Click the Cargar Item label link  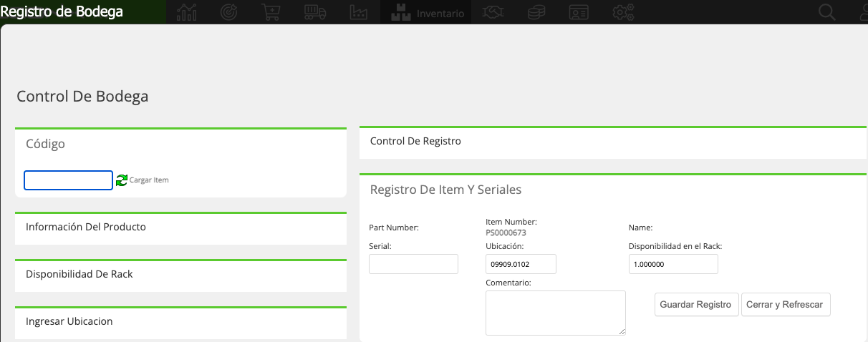point(149,180)
